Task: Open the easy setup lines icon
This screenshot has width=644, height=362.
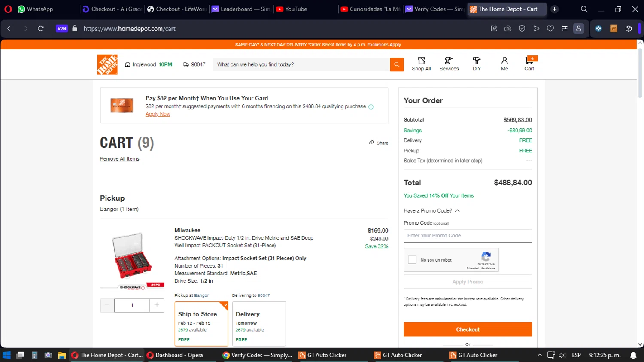Action: click(x=565, y=29)
